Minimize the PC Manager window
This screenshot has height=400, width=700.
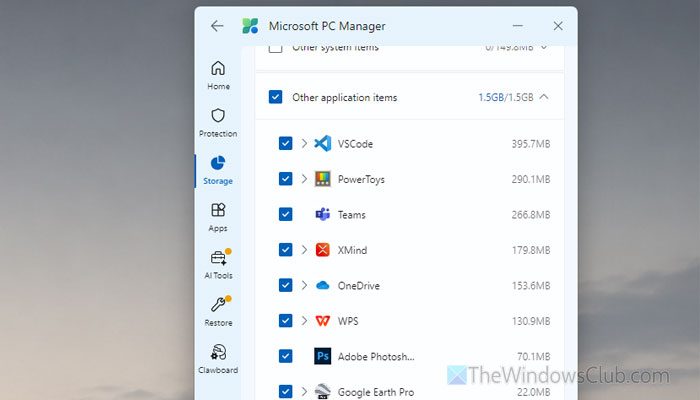518,26
